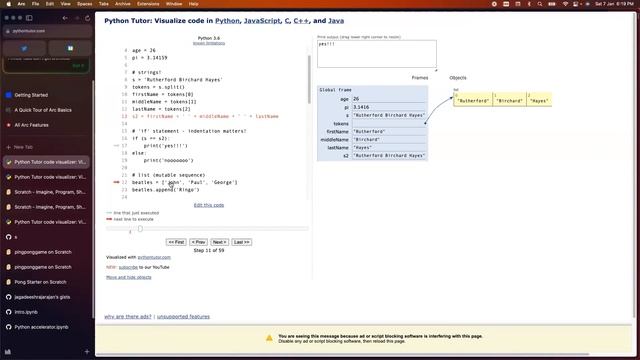The height and width of the screenshot is (360, 640).
Task: Click the Move and hide objects link
Action: tap(129, 278)
